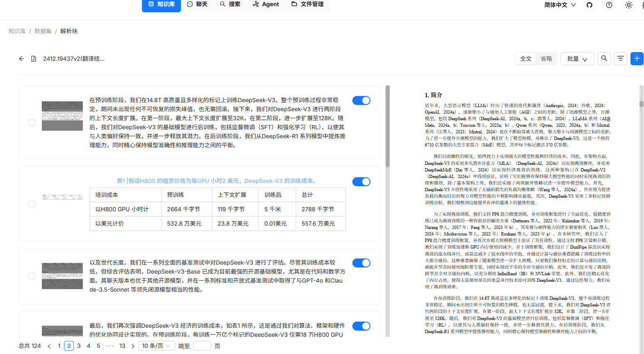Check the box for the 以及世代长度 chunk
Image resolution: width=644 pixels, height=354 pixels.
[32, 276]
